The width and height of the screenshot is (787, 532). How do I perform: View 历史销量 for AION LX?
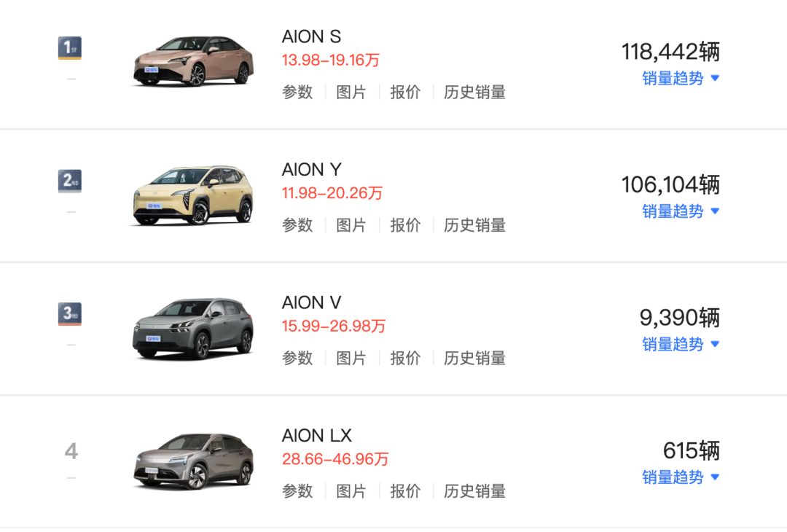point(474,491)
